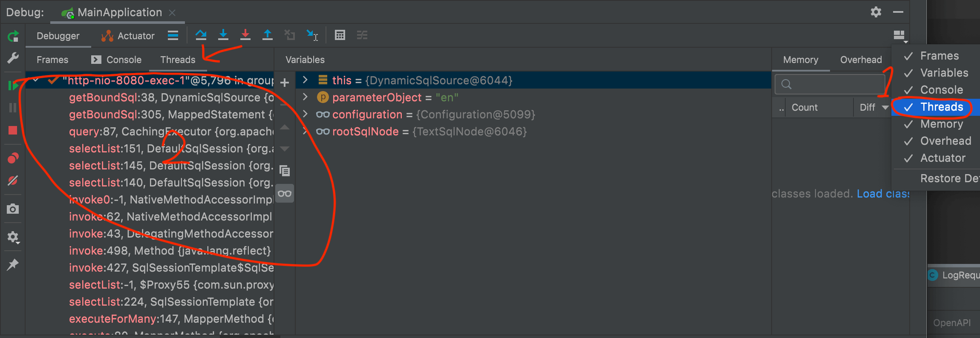The height and width of the screenshot is (338, 980).
Task: Uncheck Threads in layout menu
Action: pyautogui.click(x=941, y=107)
